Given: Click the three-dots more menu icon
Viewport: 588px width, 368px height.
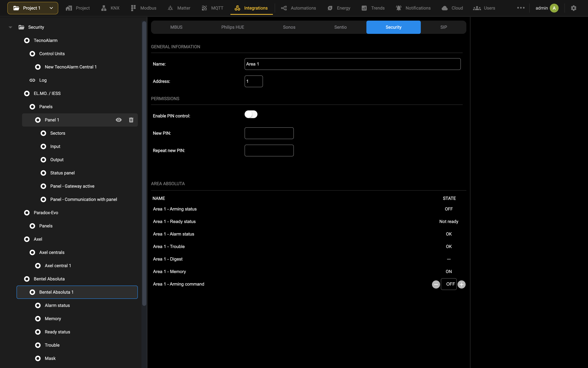Looking at the screenshot, I should click(521, 8).
